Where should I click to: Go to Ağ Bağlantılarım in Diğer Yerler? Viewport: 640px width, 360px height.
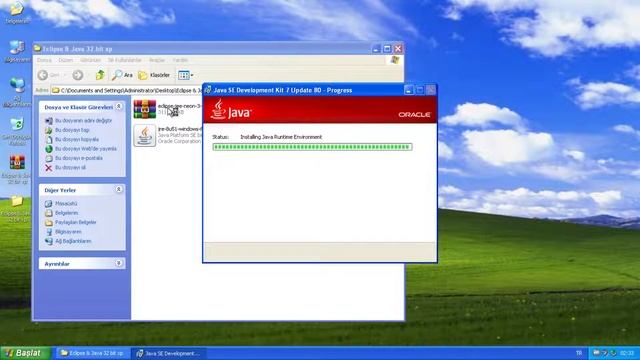tap(73, 241)
